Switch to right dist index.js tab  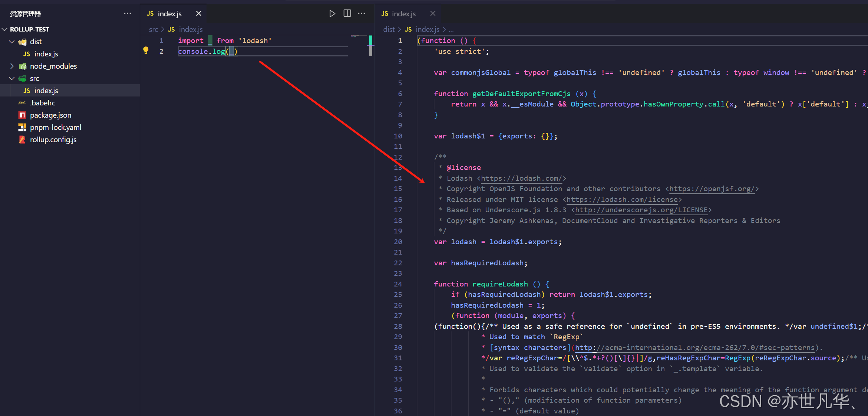click(x=403, y=14)
